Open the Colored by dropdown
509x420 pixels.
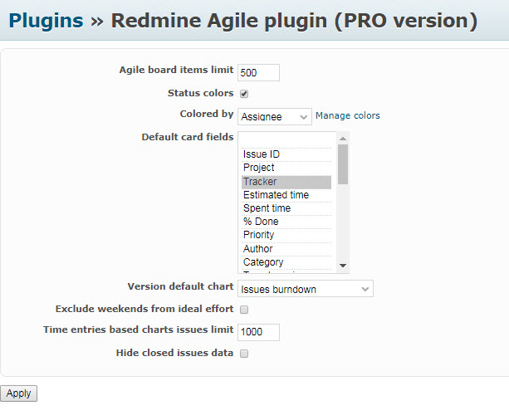point(275,116)
